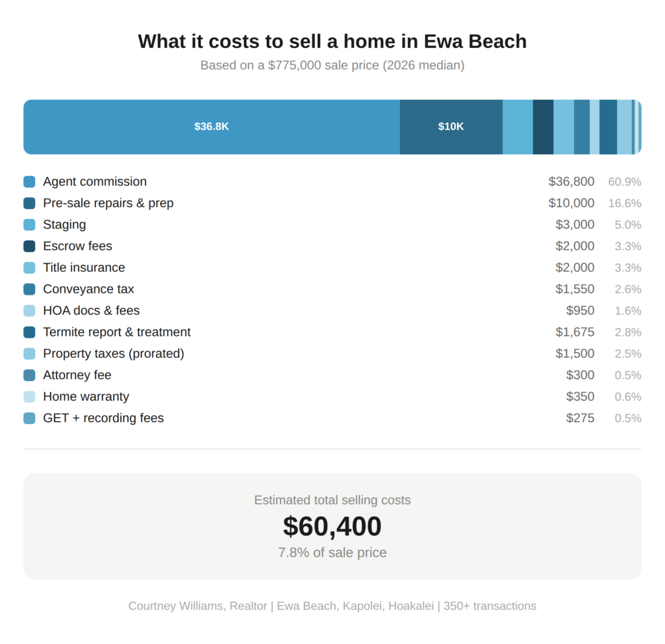The width and height of the screenshot is (665, 644).
Task: Click the $36.8K segment of the bar
Action: pos(212,127)
